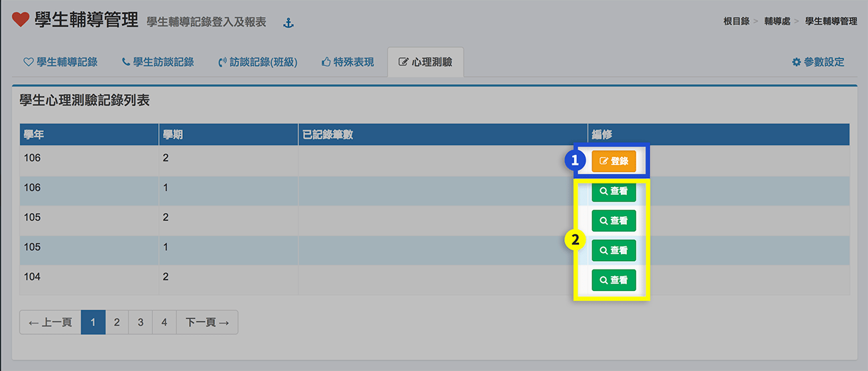
Task: Go to the 特殊表現 tab
Action: [x=347, y=62]
